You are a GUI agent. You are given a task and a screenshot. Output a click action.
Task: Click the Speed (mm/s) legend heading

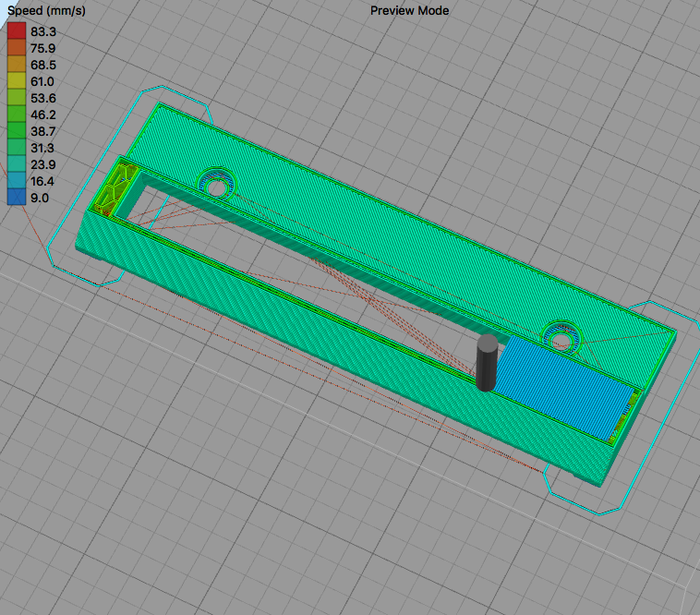pyautogui.click(x=45, y=12)
